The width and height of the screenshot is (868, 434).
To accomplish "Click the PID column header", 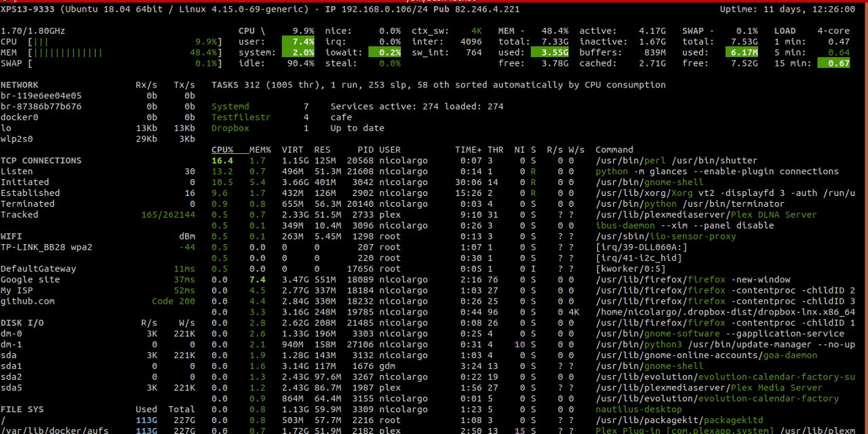I will point(366,150).
